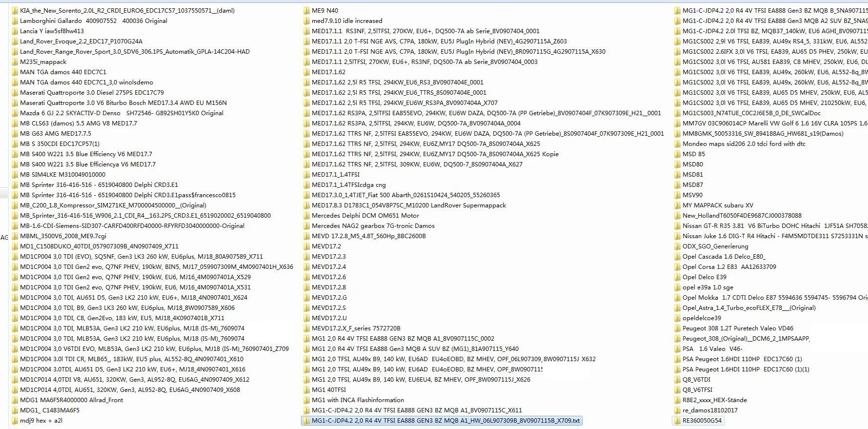Select MEVD17.2.X_F_series 7572720B folder name
The image size is (868, 429).
pos(356,328)
